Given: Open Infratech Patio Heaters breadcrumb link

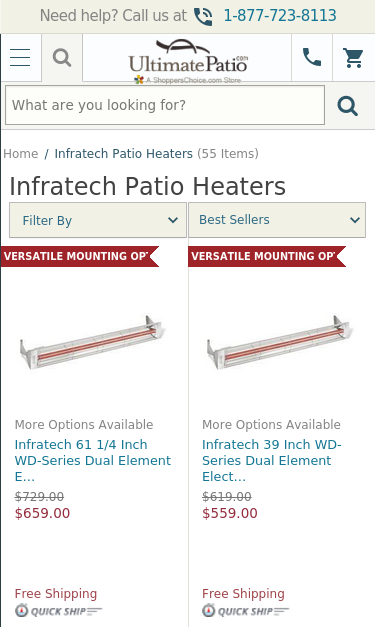Looking at the screenshot, I should click(x=124, y=154).
